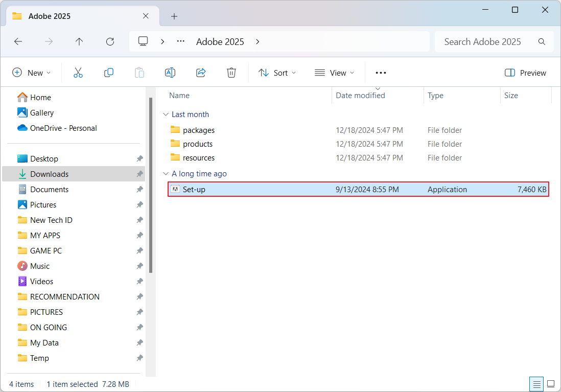Screen dimensions: 561x392
Task: Open the Sort dropdown menu
Action: pyautogui.click(x=277, y=73)
